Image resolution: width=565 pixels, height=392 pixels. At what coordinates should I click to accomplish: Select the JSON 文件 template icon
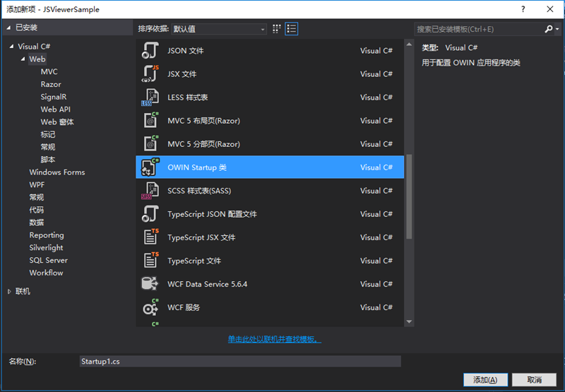(x=150, y=51)
